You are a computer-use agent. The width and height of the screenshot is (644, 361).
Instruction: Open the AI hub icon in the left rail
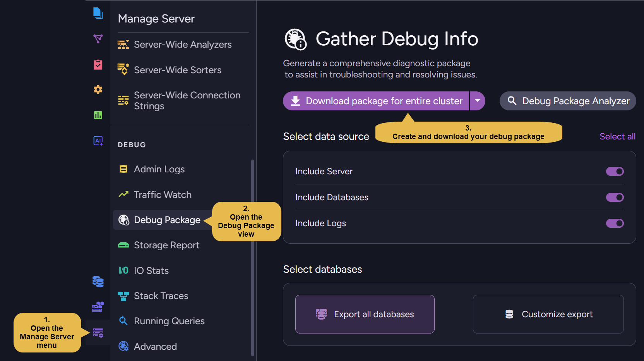click(x=98, y=141)
